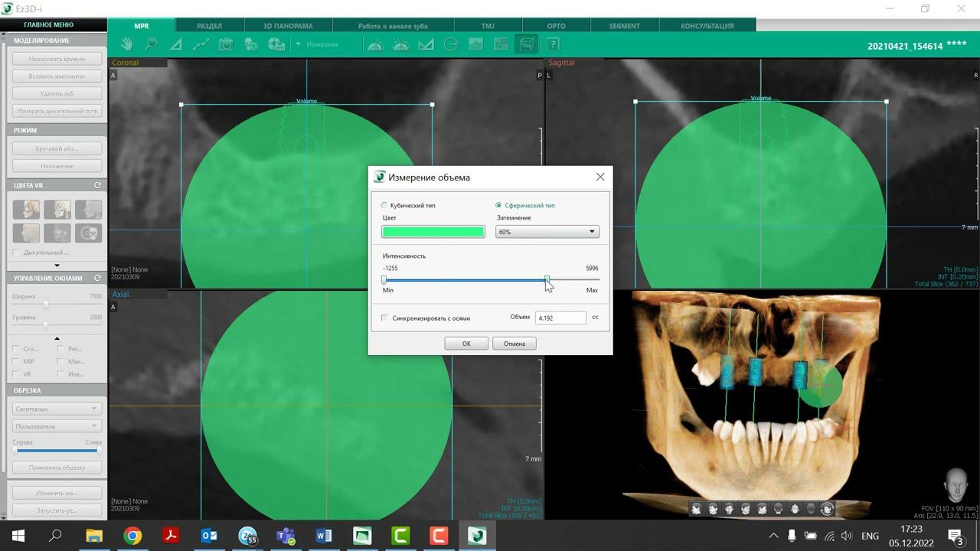
Task: Open Microsoft Word from the taskbar
Action: (x=324, y=536)
